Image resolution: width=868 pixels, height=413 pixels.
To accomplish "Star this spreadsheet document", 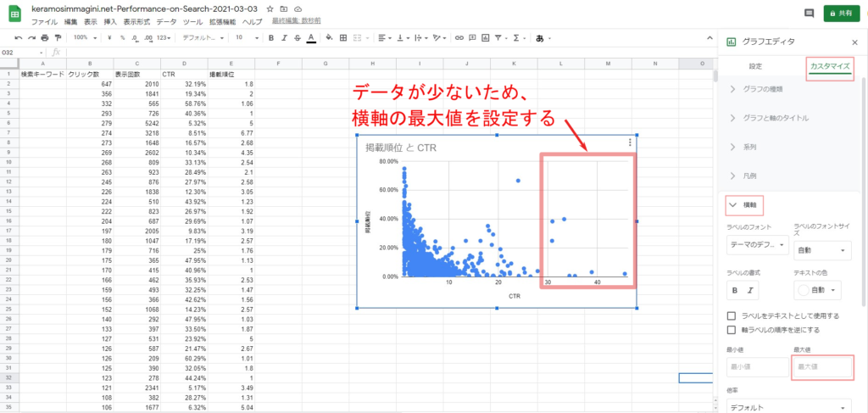I will pyautogui.click(x=270, y=9).
